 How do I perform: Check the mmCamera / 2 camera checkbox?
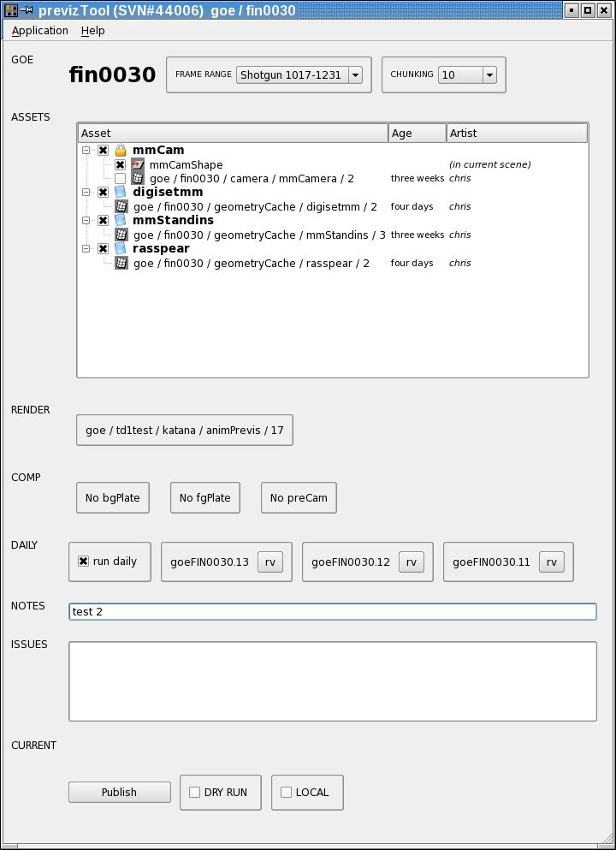coord(120,178)
